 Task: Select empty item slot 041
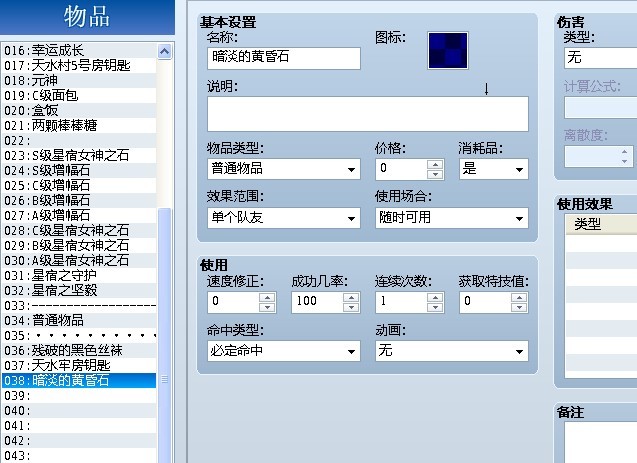pos(79,426)
